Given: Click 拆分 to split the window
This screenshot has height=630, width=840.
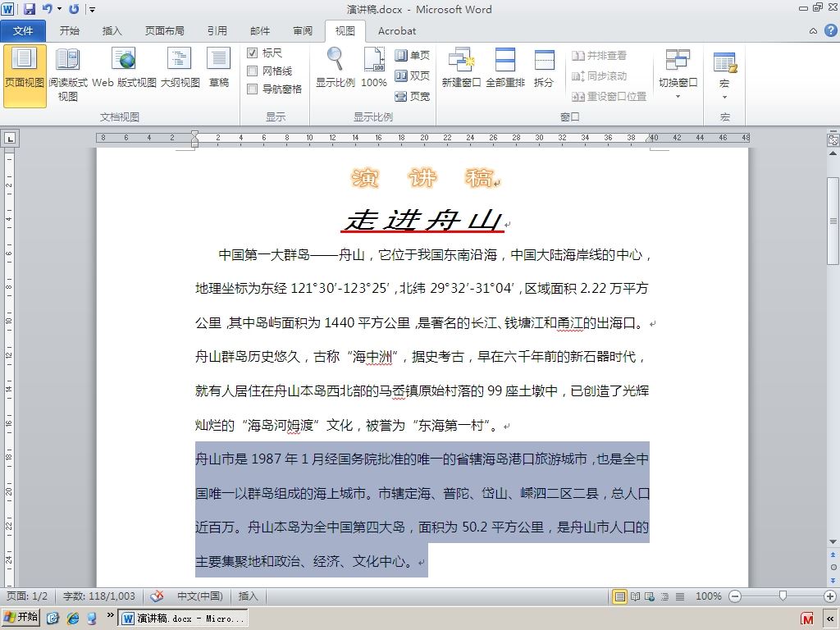Looking at the screenshot, I should 543,67.
